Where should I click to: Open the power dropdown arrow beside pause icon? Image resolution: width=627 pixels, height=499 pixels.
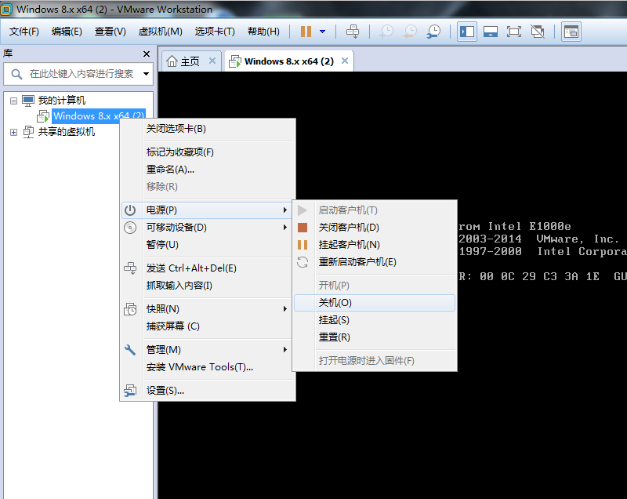pyautogui.click(x=324, y=32)
